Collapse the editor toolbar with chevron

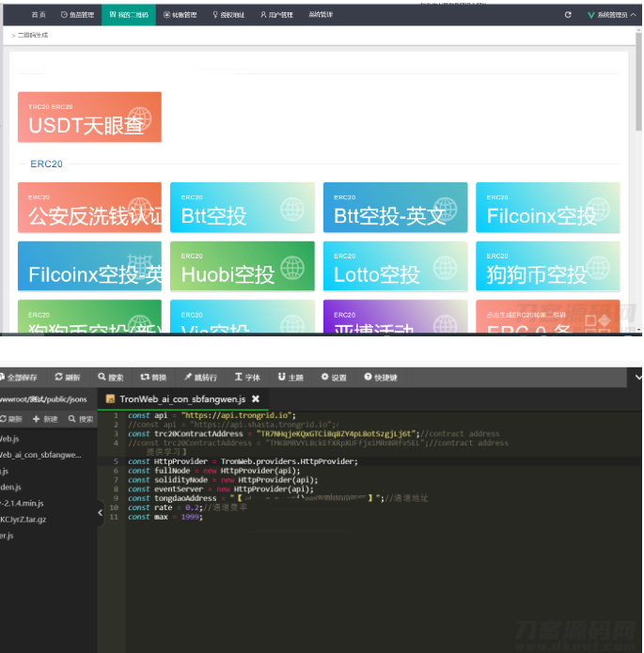[638, 378]
